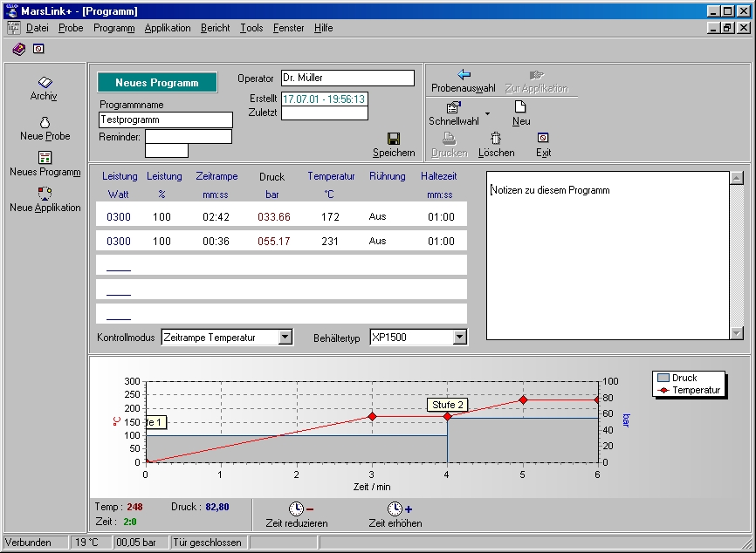The image size is (756, 553).
Task: Open the Schnellwahl dropdown arrow
Action: (x=487, y=113)
